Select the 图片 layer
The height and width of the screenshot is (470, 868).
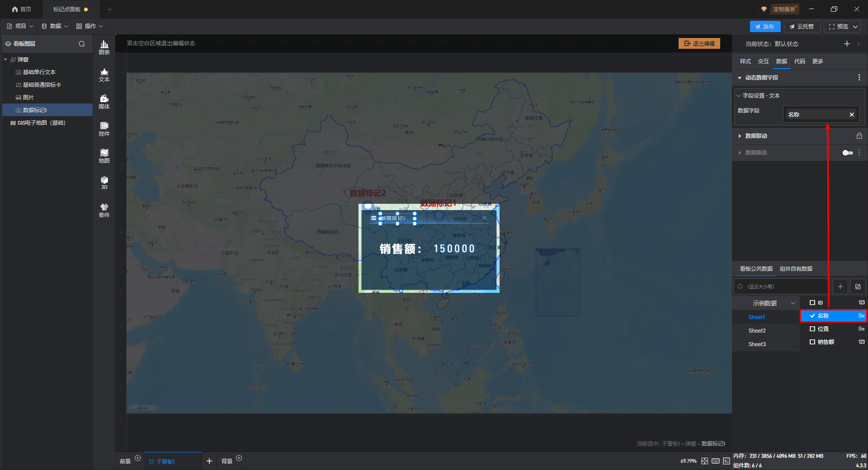(47, 98)
